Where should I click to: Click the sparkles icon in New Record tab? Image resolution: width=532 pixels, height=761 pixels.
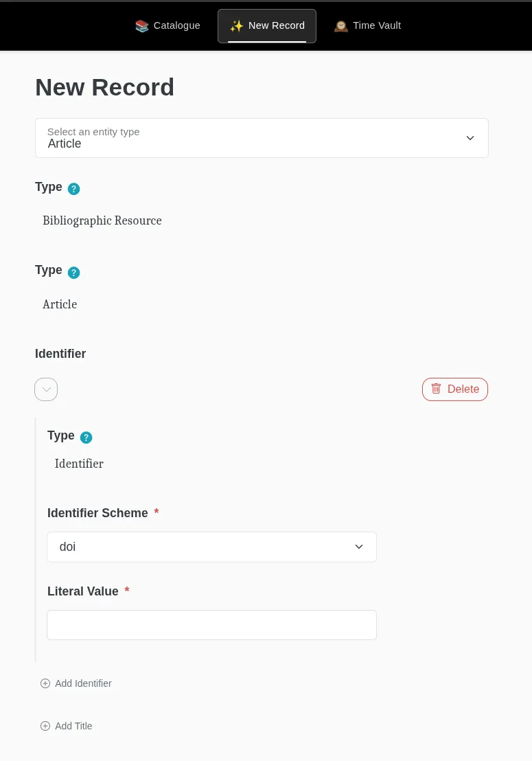pos(236,26)
